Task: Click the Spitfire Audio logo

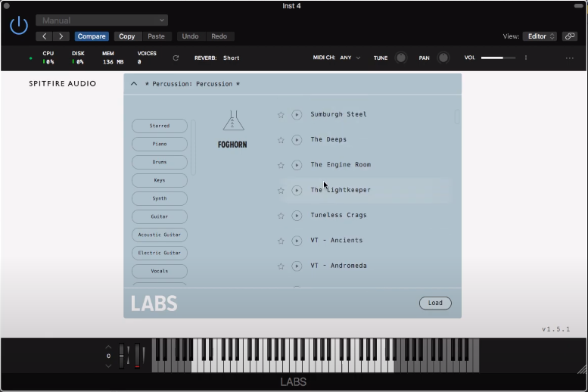Action: (63, 84)
